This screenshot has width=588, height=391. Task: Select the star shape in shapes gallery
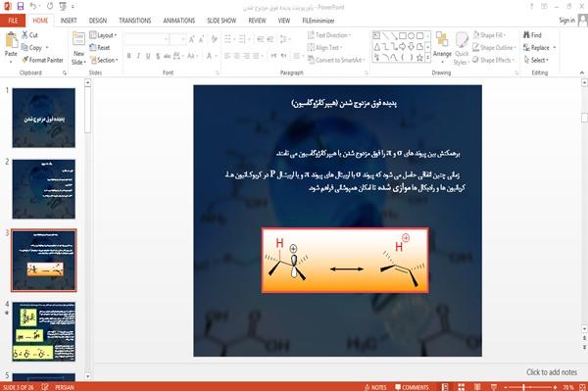click(x=419, y=58)
